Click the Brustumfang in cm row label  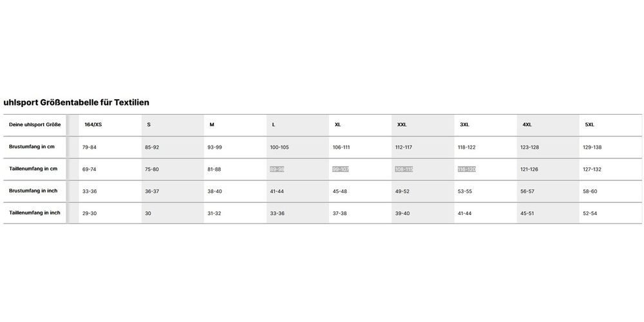pos(32,147)
